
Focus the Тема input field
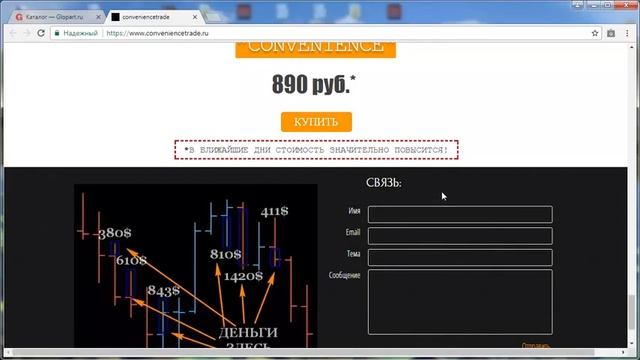click(460, 258)
